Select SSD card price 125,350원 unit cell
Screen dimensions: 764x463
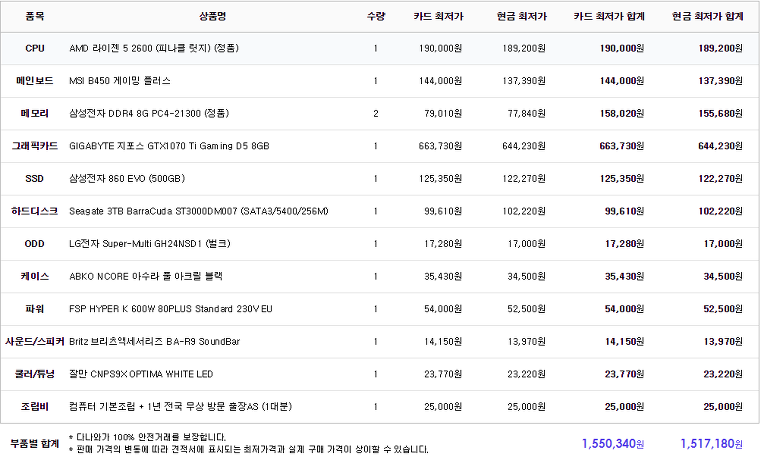coord(440,179)
